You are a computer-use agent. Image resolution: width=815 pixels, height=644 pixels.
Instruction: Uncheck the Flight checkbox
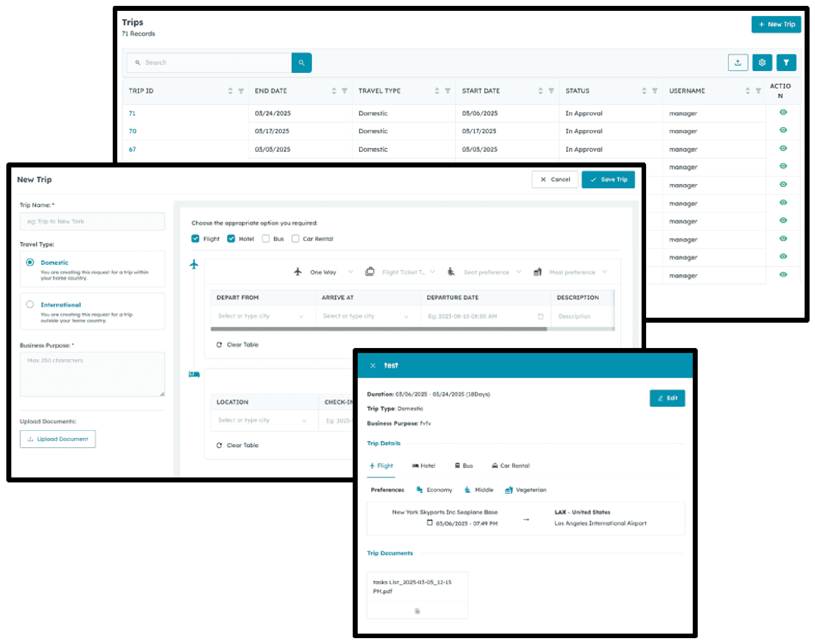196,239
